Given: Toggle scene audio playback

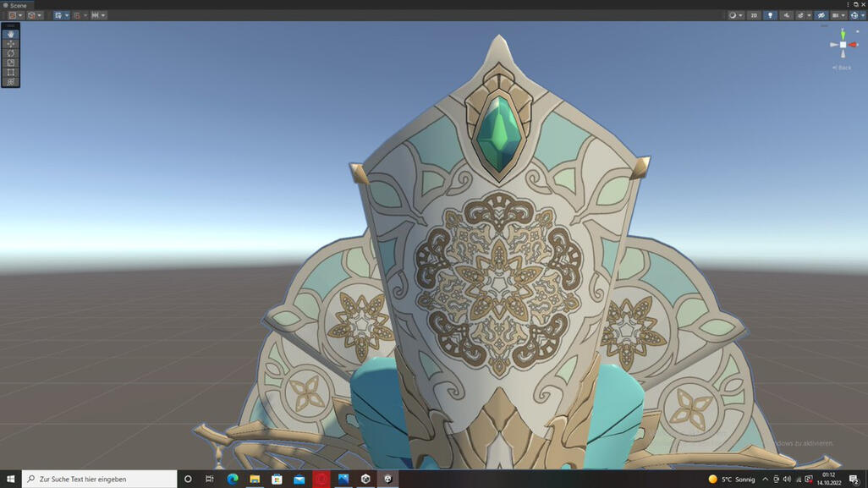Looking at the screenshot, I should tap(786, 15).
